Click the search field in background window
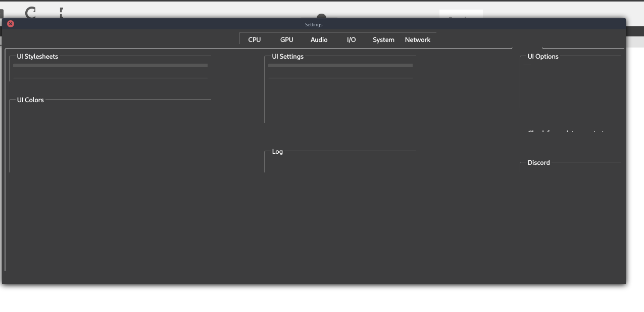 point(461,14)
